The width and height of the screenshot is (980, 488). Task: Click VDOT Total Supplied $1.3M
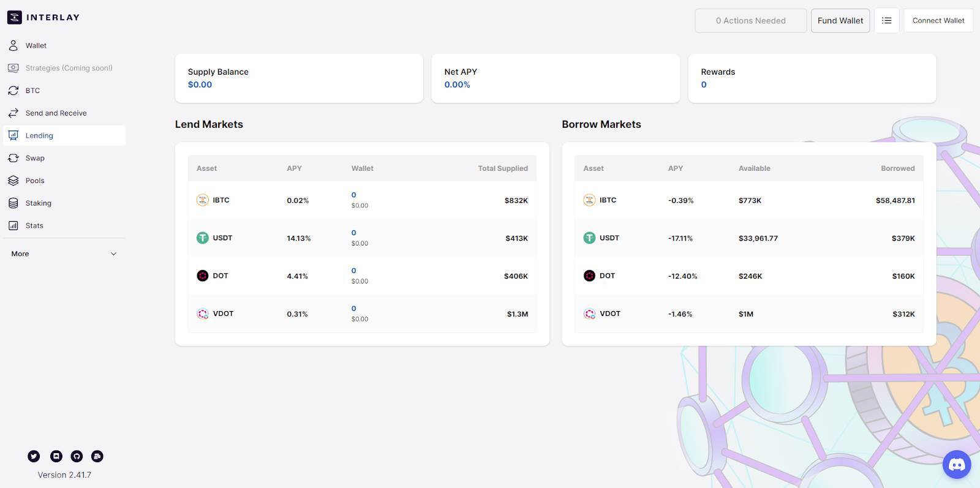coord(518,314)
